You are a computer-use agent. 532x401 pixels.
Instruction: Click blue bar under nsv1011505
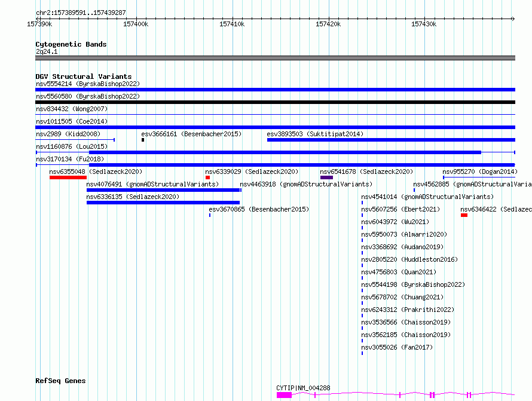pos(275,127)
